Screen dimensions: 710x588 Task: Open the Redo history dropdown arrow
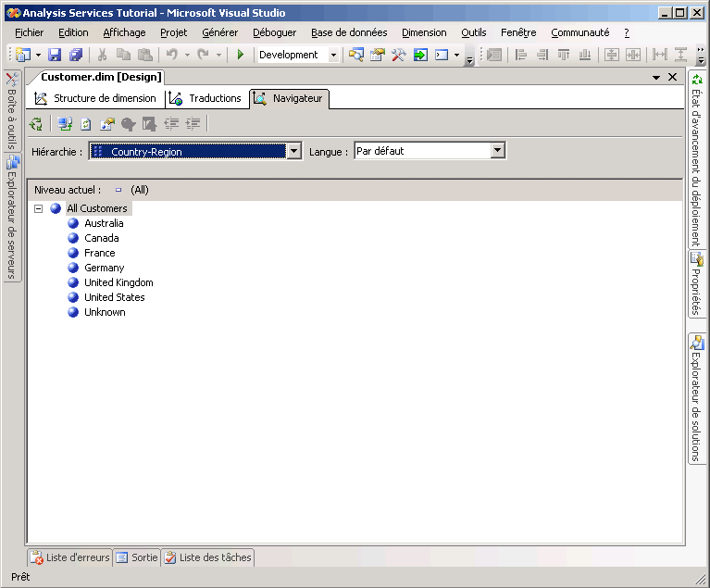[x=218, y=56]
